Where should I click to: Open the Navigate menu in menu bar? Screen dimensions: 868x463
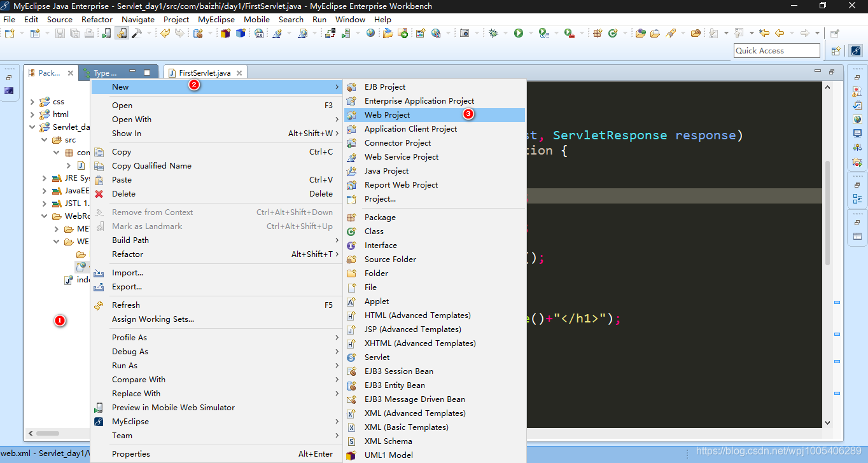(x=138, y=19)
